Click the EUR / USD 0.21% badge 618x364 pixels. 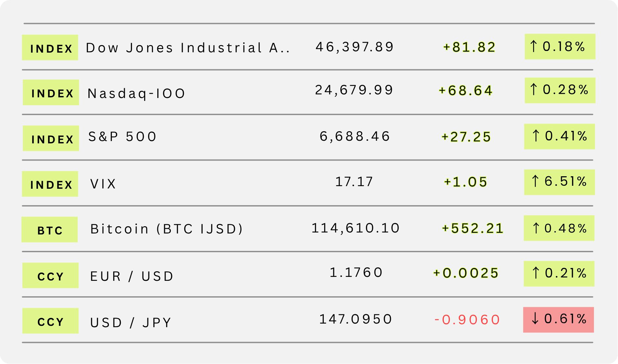[559, 274]
